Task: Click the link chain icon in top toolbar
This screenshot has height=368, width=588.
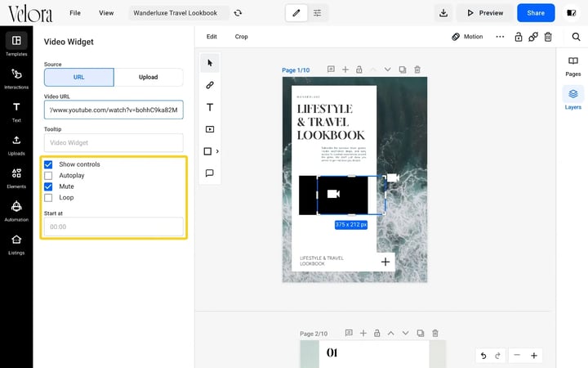Action: pyautogui.click(x=532, y=37)
